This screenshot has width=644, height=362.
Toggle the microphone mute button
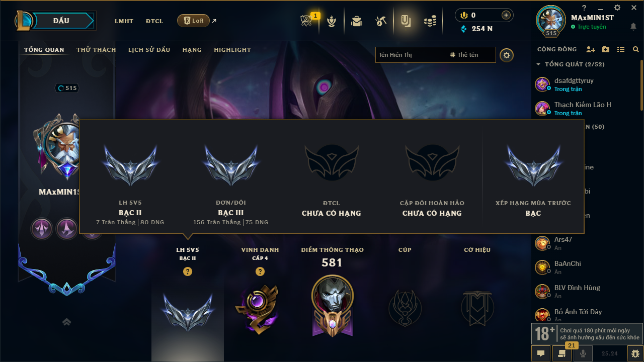click(583, 353)
